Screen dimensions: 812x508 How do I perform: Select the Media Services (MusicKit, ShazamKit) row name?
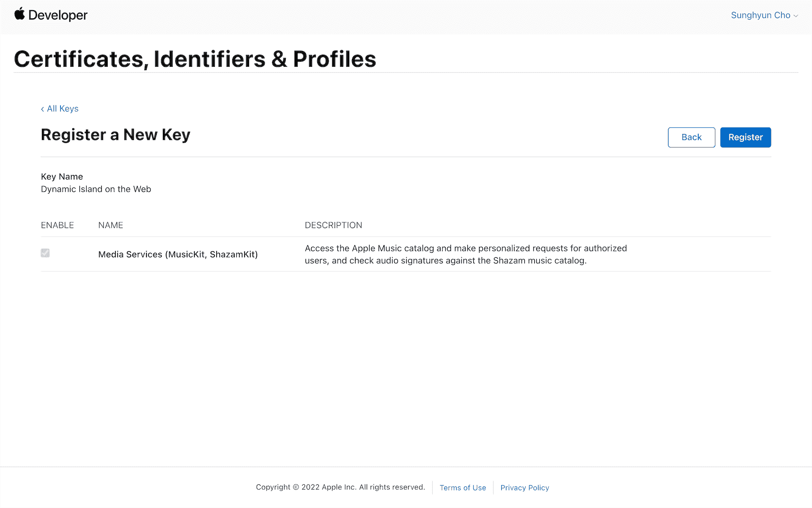pos(178,254)
